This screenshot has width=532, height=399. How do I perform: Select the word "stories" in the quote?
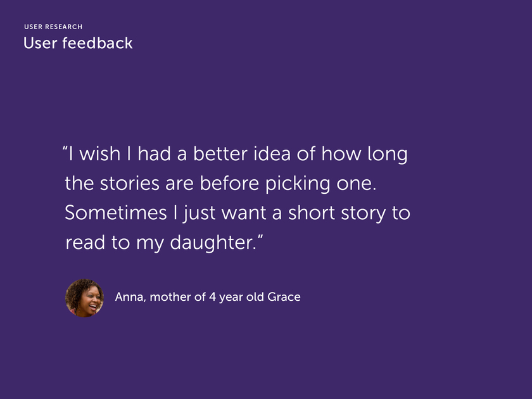(130, 184)
